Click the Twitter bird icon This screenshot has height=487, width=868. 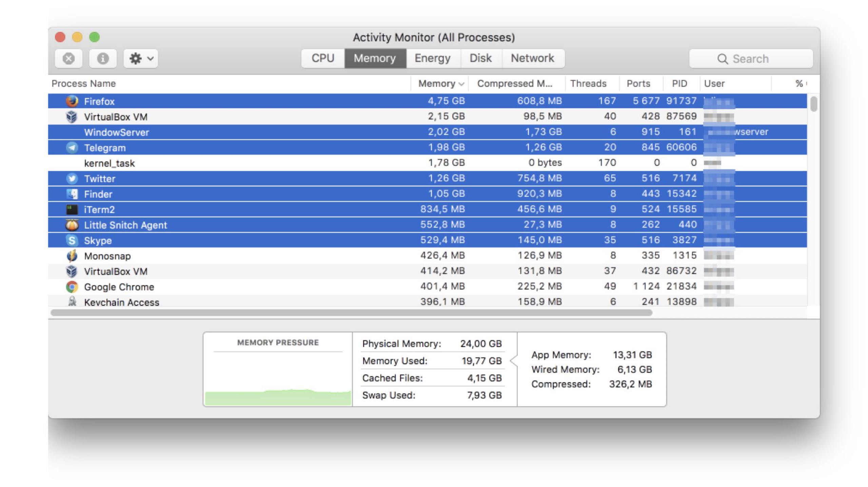coord(72,178)
